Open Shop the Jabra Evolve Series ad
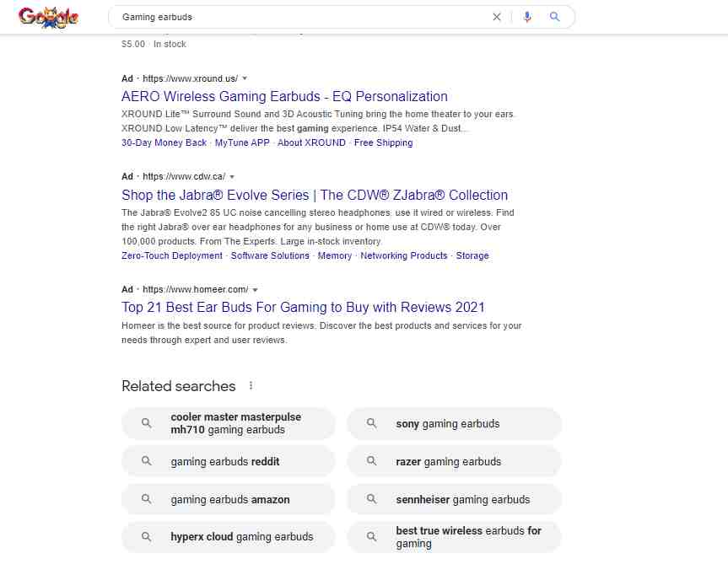Screen dimensions: 728x564 pyautogui.click(x=315, y=196)
